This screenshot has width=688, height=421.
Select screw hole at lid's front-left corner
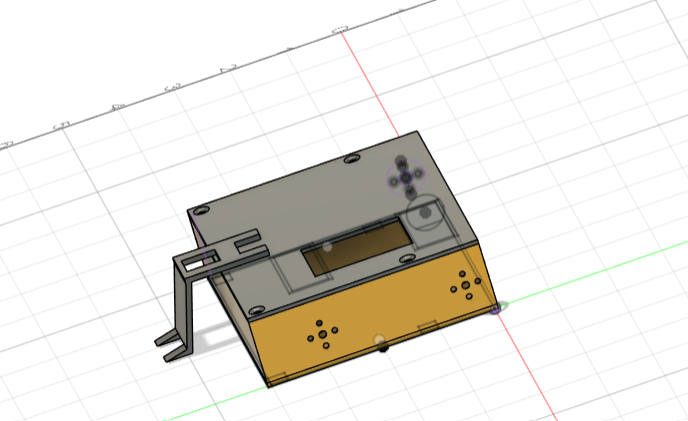click(257, 310)
